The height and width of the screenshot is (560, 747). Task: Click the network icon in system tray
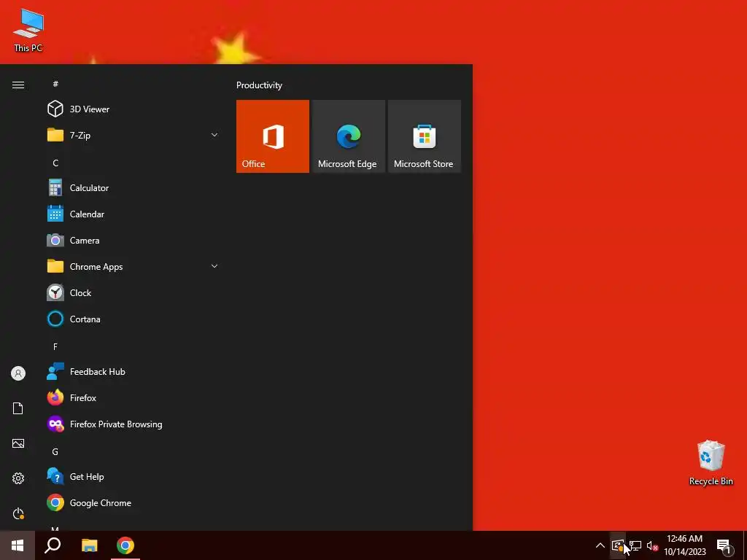point(635,545)
